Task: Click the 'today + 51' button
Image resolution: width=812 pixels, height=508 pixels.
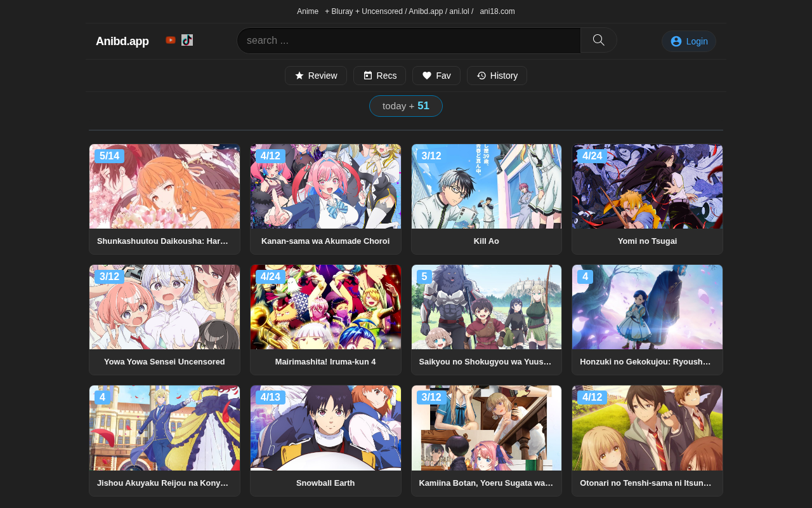Action: (x=406, y=106)
